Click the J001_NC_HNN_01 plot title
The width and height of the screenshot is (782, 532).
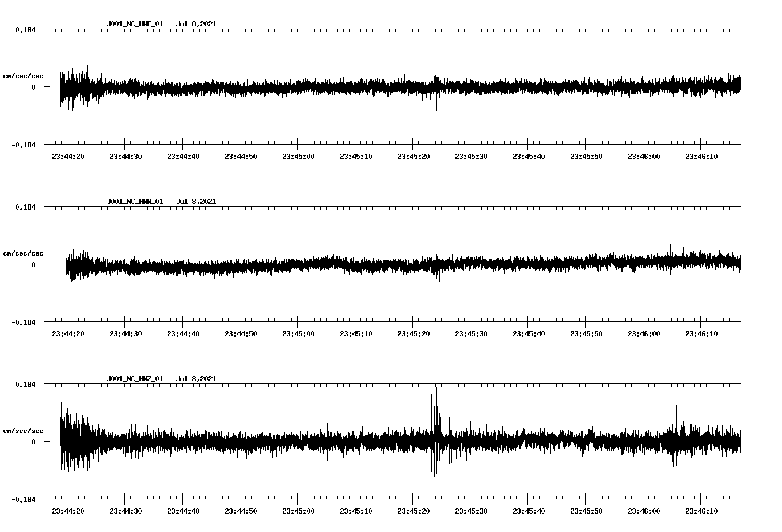[x=135, y=202]
